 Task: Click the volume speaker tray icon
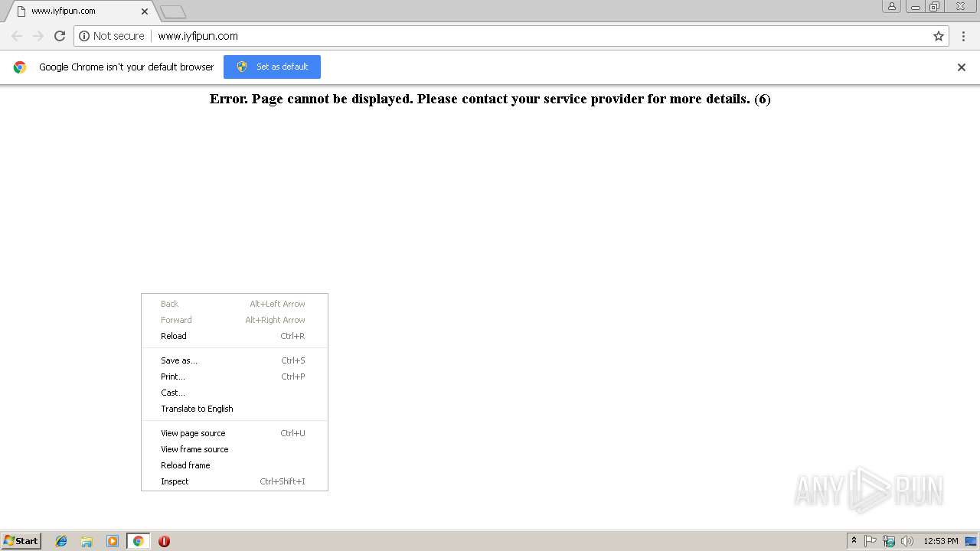pyautogui.click(x=907, y=541)
